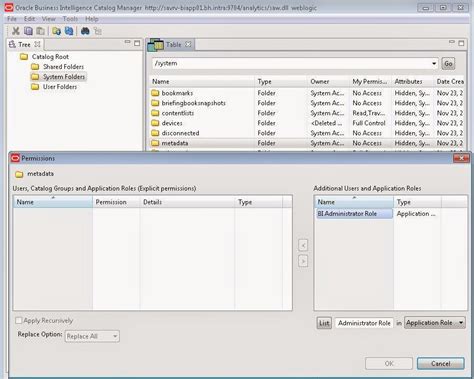Viewport: 474px width, 379px height.
Task: Click the Shared Folders folder icon
Action: tap(35, 67)
